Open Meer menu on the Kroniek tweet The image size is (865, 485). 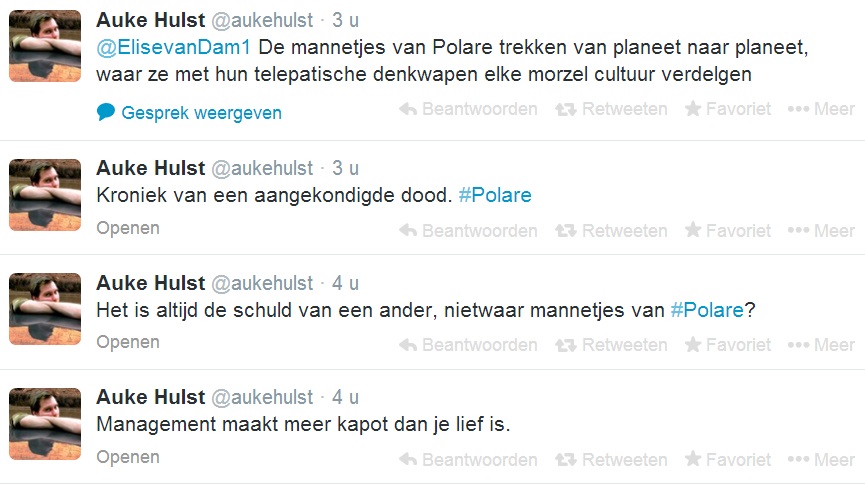821,231
